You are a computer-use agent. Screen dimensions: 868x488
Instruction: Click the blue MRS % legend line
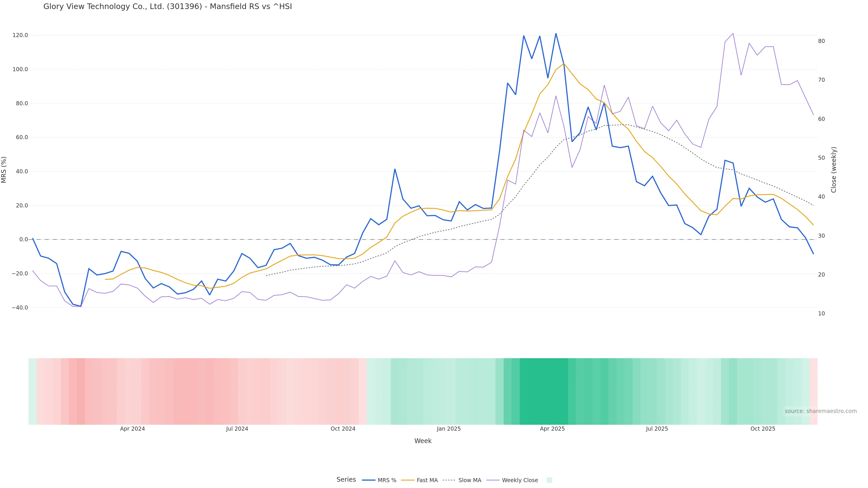[369, 480]
